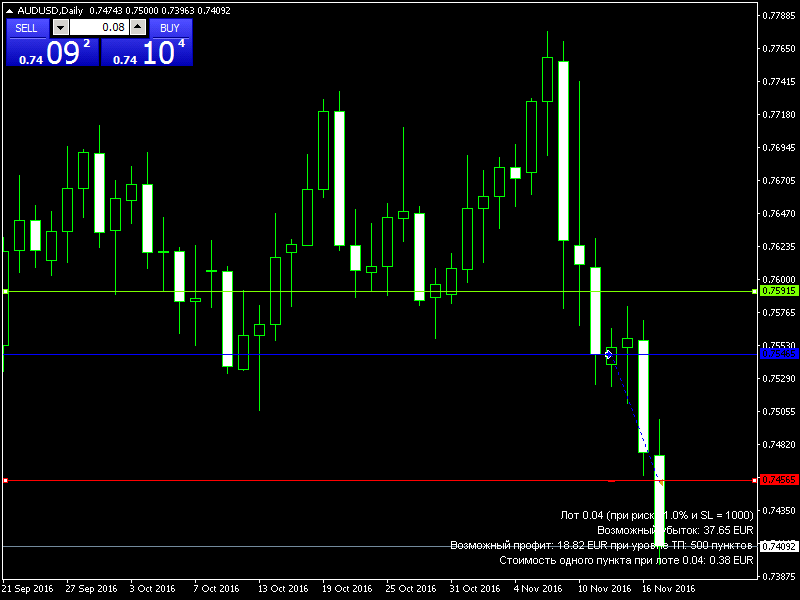Click price scale value 0.77885
The width and height of the screenshot is (800, 600).
779,15
